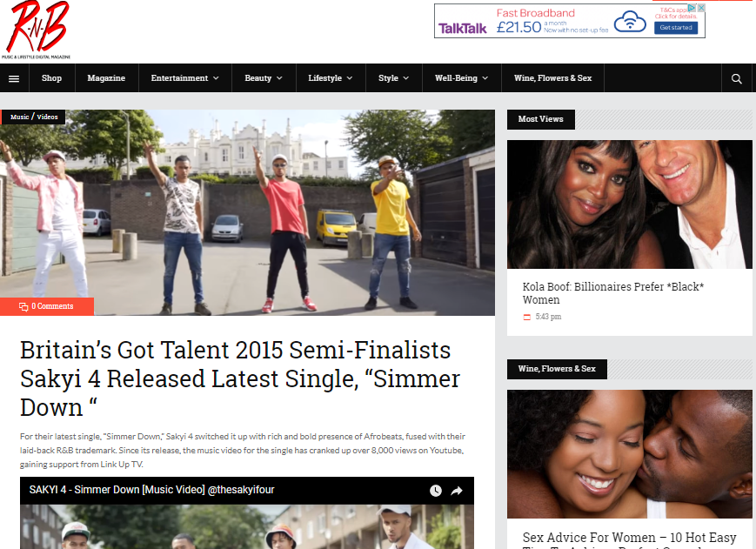This screenshot has height=549, width=756.
Task: Click the comments bubble icon
Action: [23, 307]
